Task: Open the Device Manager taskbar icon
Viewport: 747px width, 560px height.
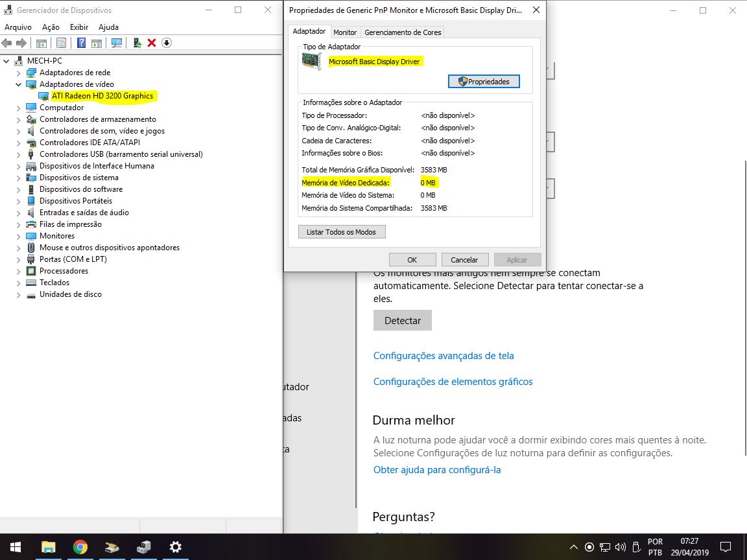Action: pyautogui.click(x=143, y=546)
